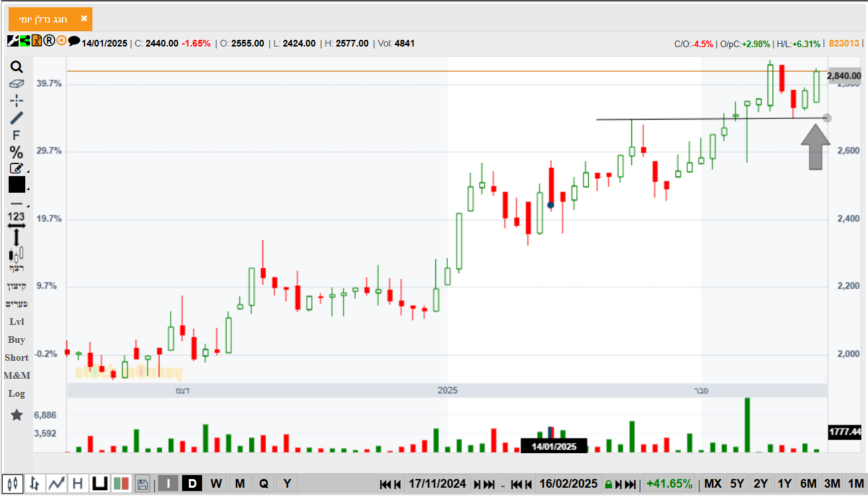Select the eraser tool in the sidebar
Image resolution: width=868 pixels, height=497 pixels.
pos(17,84)
